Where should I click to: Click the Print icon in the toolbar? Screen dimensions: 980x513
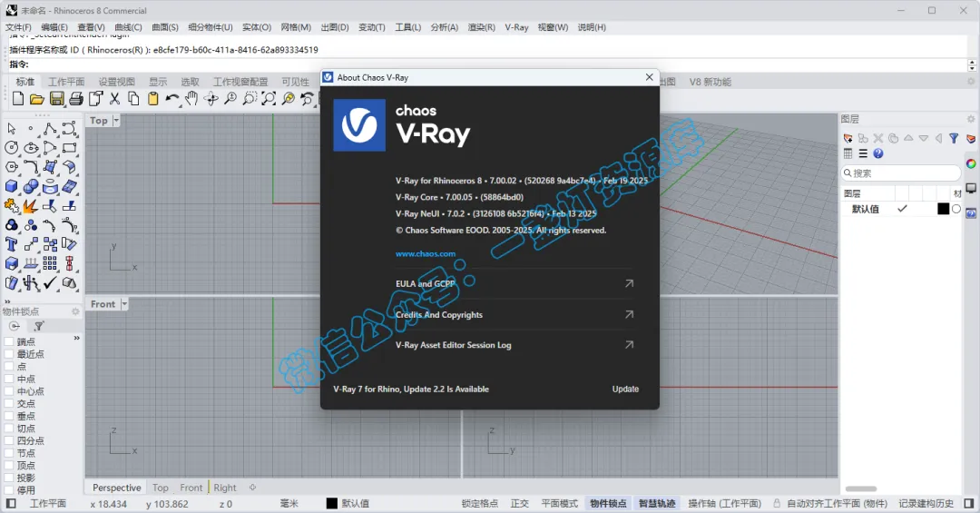76,98
